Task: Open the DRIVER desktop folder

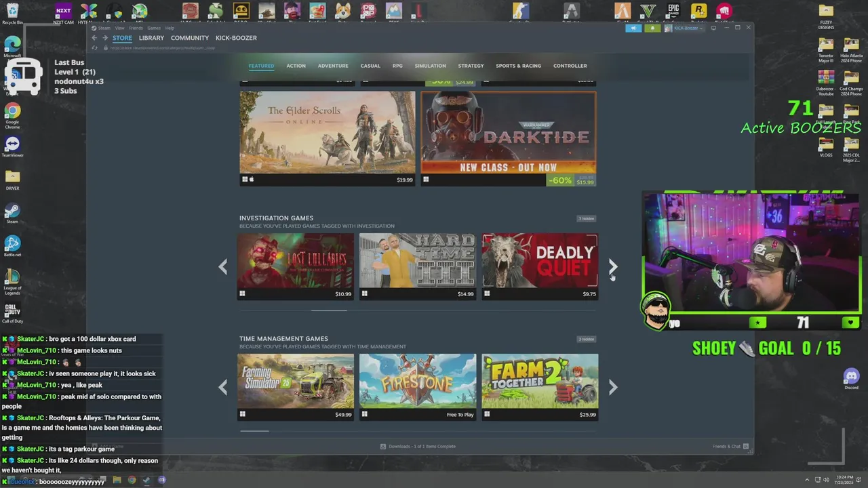Action: [x=12, y=180]
